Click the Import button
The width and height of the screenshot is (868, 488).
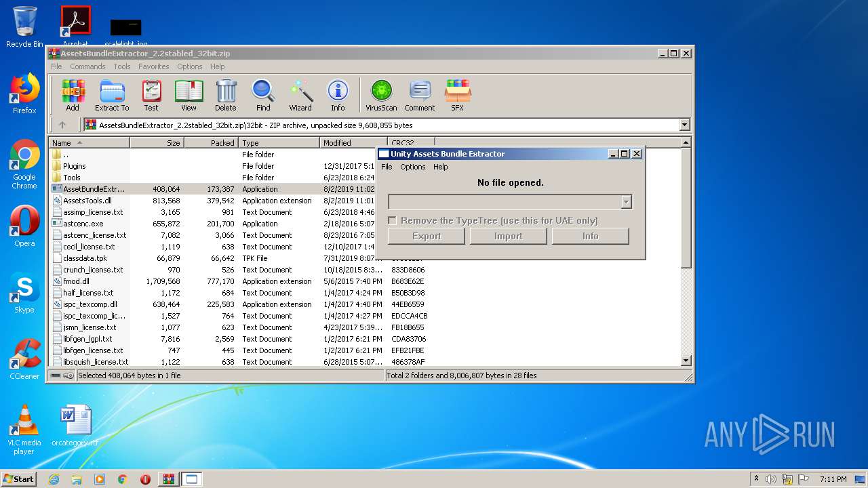(509, 236)
